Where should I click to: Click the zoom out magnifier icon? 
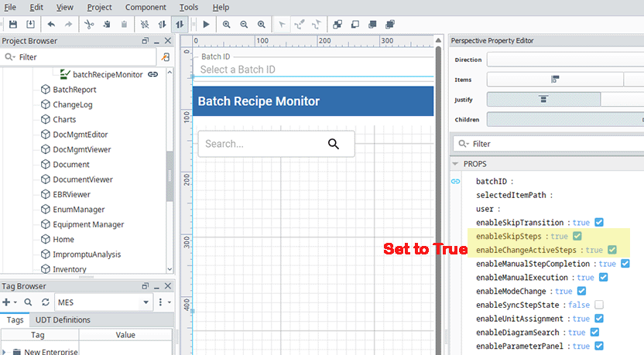tap(244, 25)
